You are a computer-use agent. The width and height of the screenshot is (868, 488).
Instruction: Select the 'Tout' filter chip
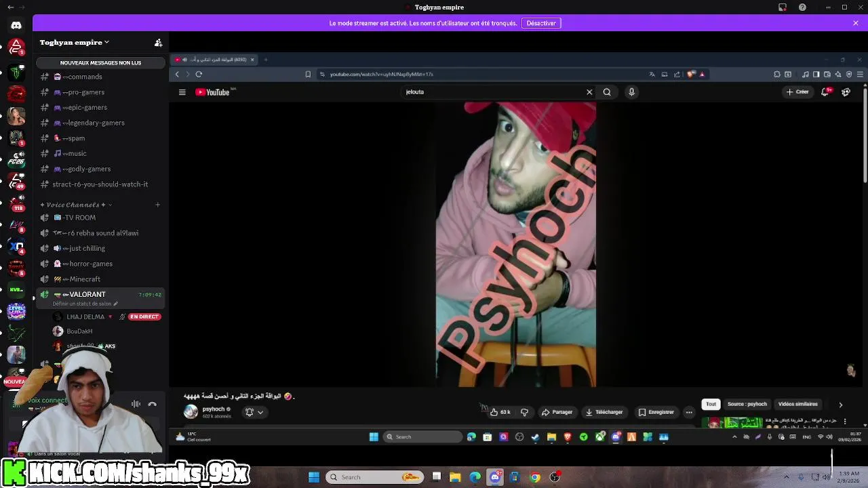[711, 404]
